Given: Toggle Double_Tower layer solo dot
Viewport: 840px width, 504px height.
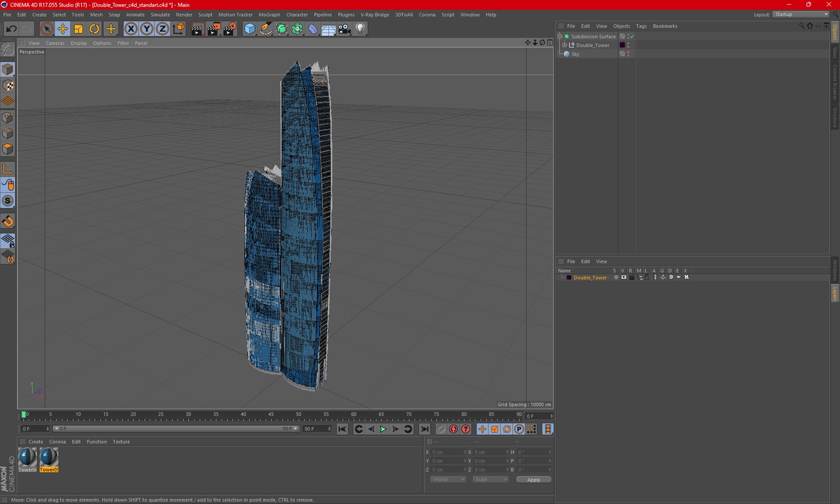Looking at the screenshot, I should pos(616,277).
